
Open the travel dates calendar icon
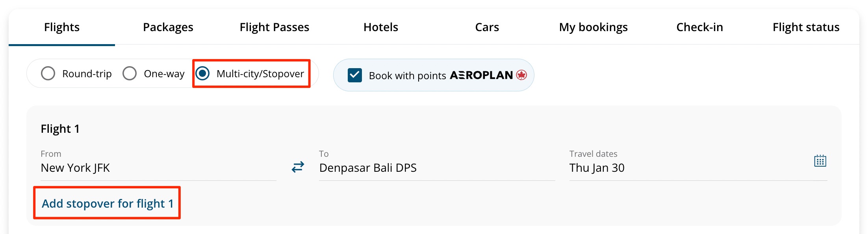point(820,161)
